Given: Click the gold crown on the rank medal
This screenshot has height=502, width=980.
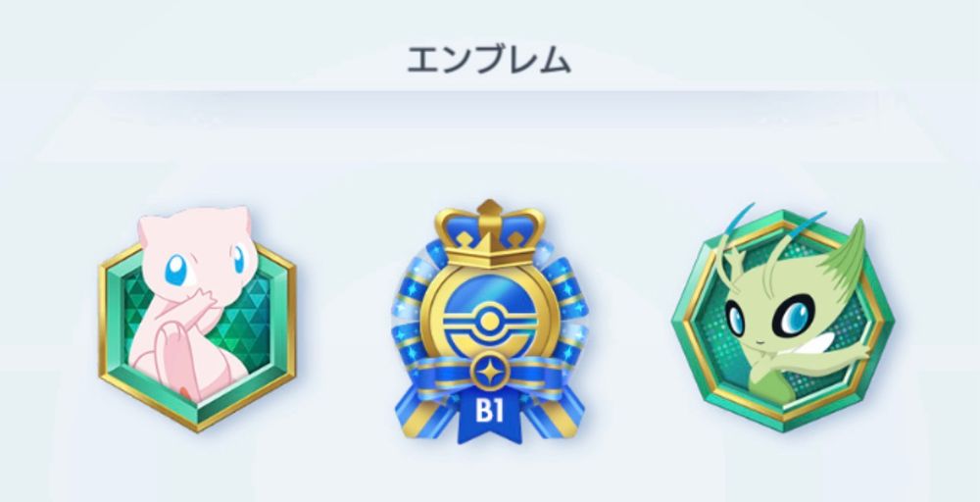Looking at the screenshot, I should pyautogui.click(x=490, y=234).
